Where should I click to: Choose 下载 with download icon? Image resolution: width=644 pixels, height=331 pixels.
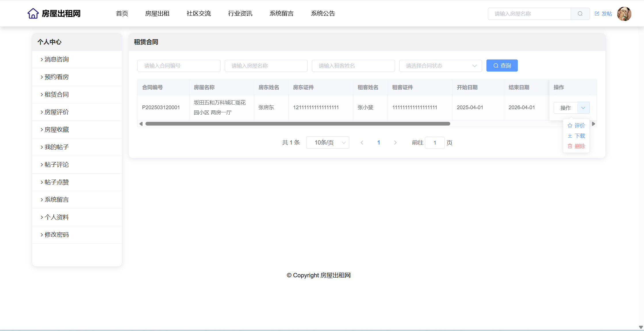point(576,136)
